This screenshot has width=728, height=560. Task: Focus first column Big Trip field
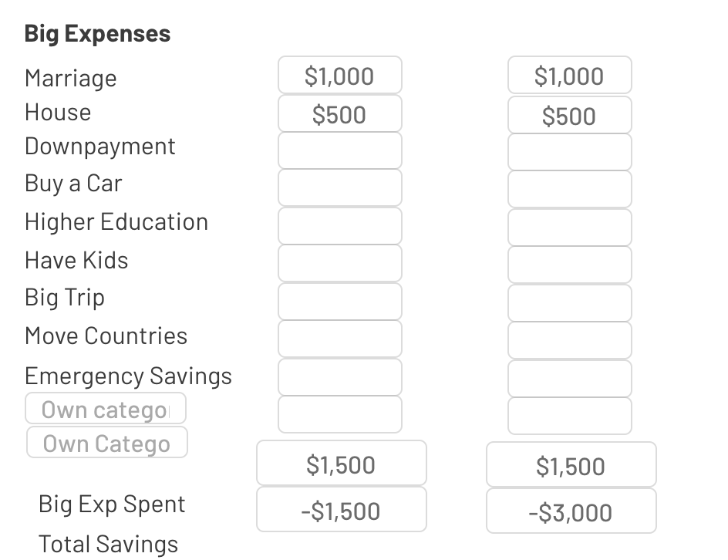(340, 302)
